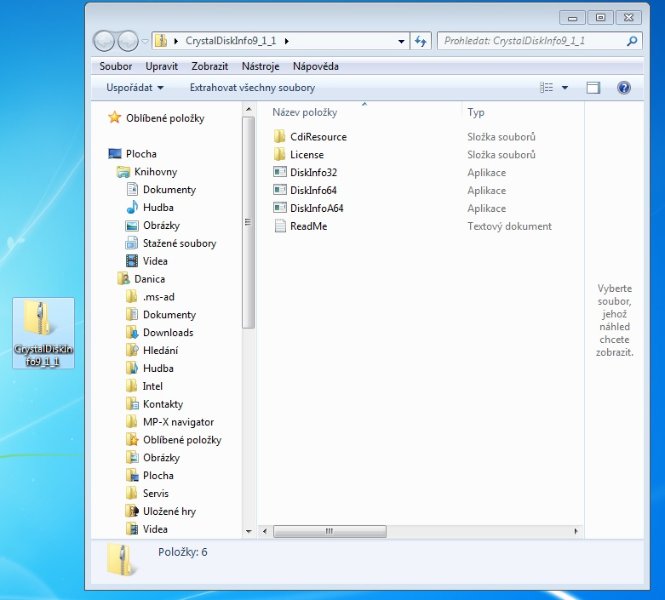Select Hledání folder in tree
665x600 pixels.
152,350
